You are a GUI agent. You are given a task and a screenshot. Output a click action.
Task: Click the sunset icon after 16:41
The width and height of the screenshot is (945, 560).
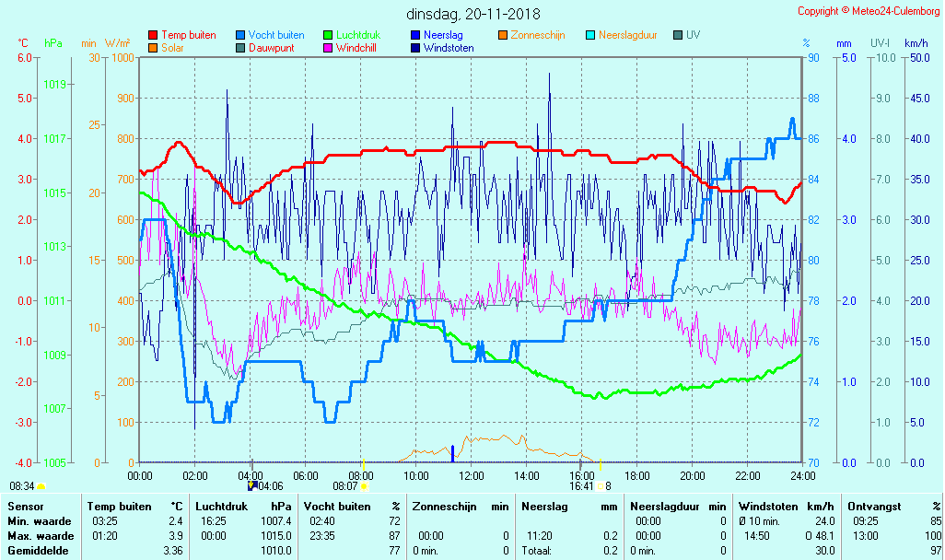(x=600, y=486)
